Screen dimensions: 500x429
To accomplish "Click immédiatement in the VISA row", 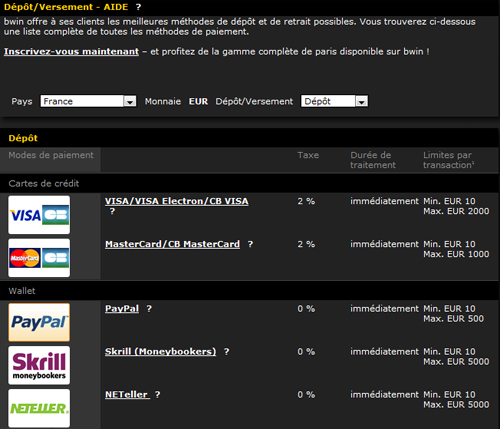I will [384, 201].
